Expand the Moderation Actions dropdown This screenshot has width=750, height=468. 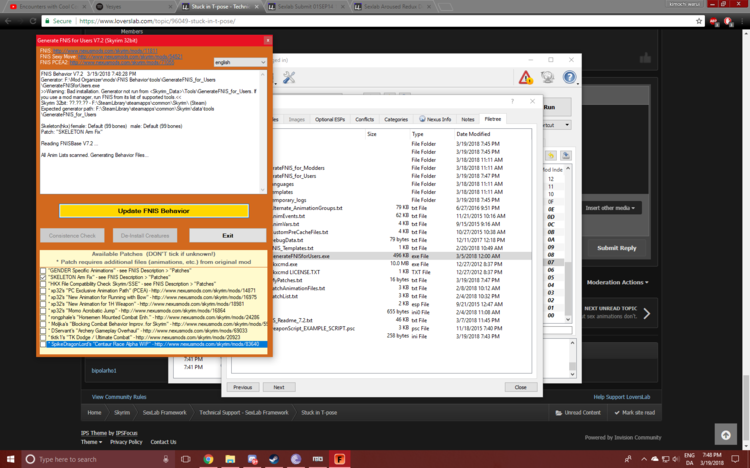tap(617, 282)
